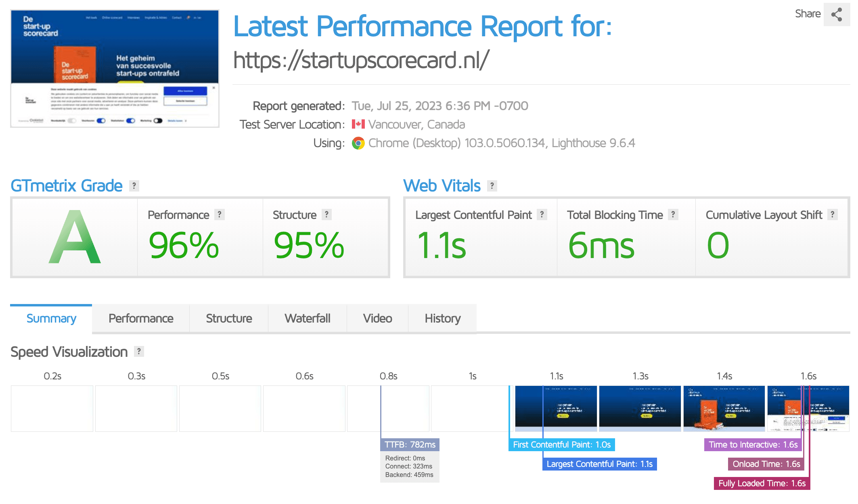Open the Video tab
Image resolution: width=858 pixels, height=504 pixels.
point(377,319)
